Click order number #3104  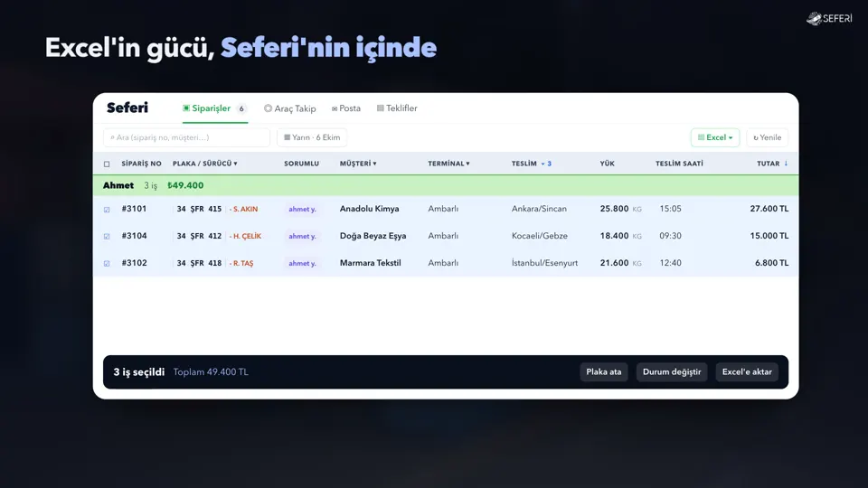134,236
